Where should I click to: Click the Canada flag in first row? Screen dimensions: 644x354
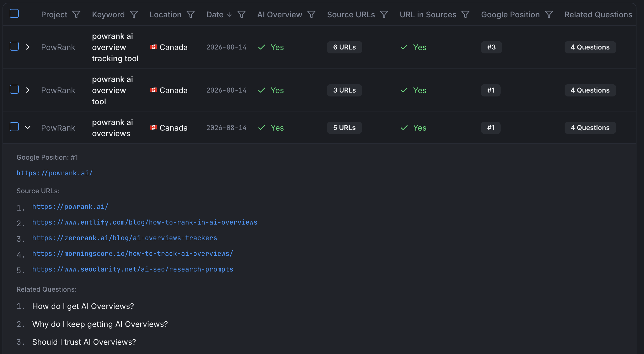[x=153, y=47]
